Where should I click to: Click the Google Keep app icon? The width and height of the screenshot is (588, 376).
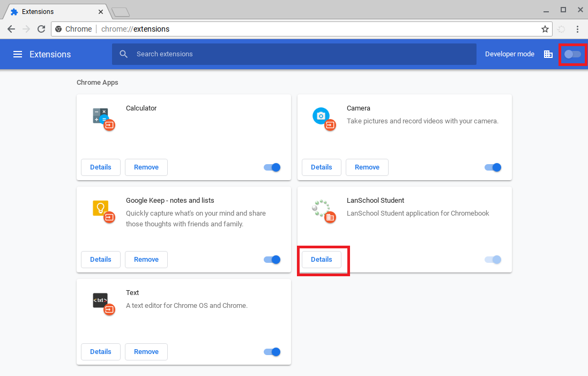tap(103, 211)
